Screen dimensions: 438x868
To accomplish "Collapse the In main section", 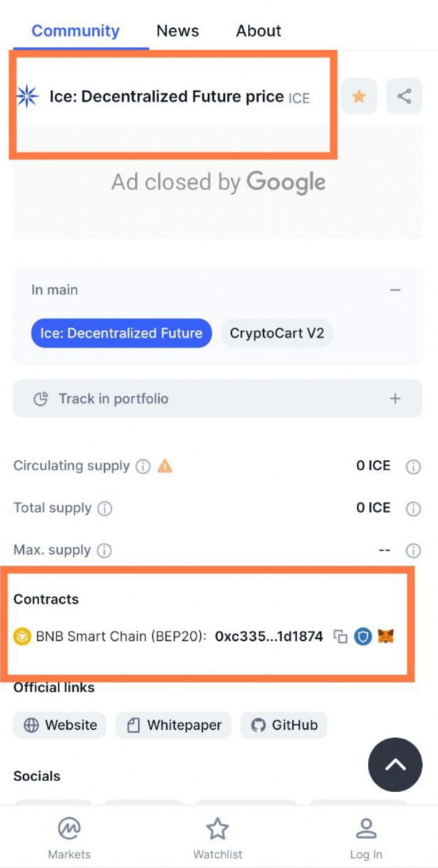I will click(x=395, y=290).
